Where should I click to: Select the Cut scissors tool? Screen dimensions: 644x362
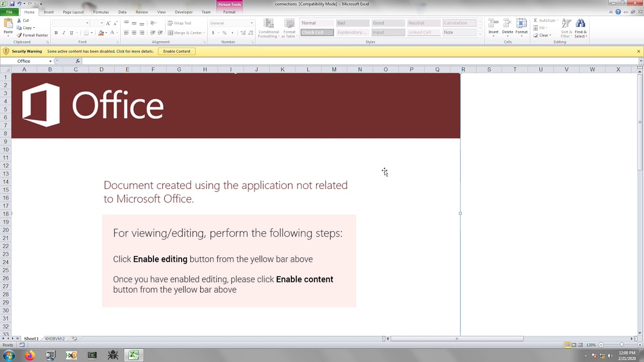coord(23,21)
